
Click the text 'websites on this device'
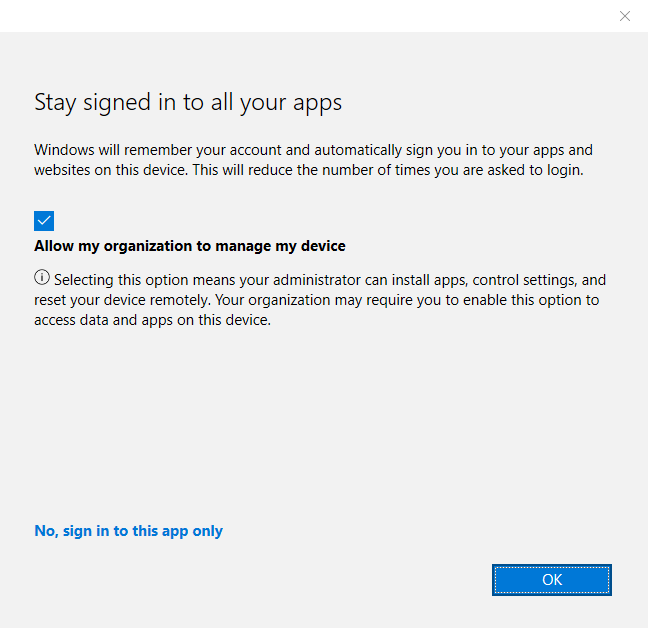pos(110,170)
